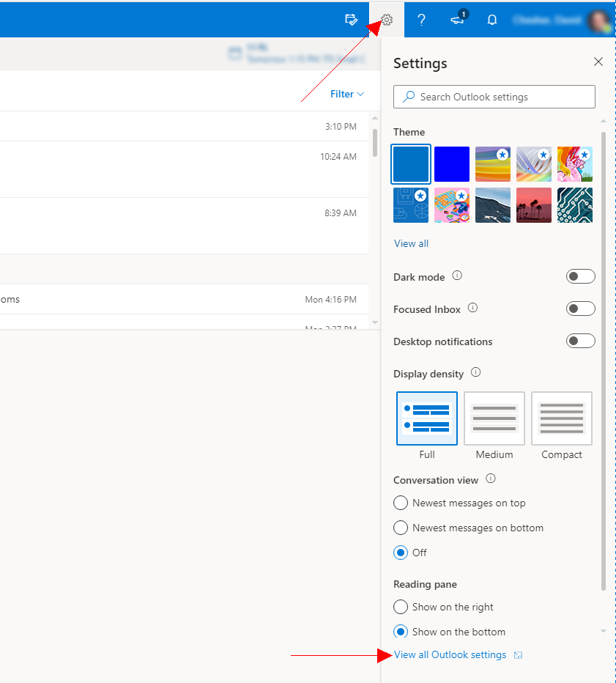Viewport: 616px width, 683px height.
Task: Open the Settings gear icon
Action: [x=386, y=20]
